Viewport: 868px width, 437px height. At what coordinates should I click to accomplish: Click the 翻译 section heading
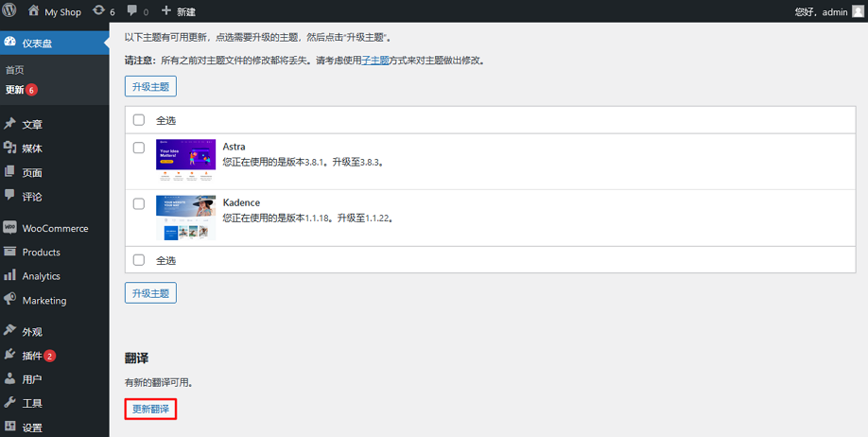137,358
